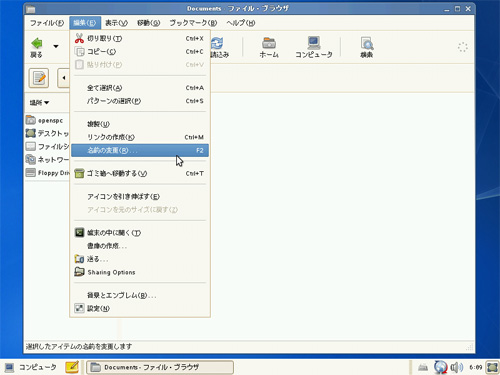Viewport: 500px width, 375px height.
Task: Click the trash can icon in menu
Action: [79, 173]
